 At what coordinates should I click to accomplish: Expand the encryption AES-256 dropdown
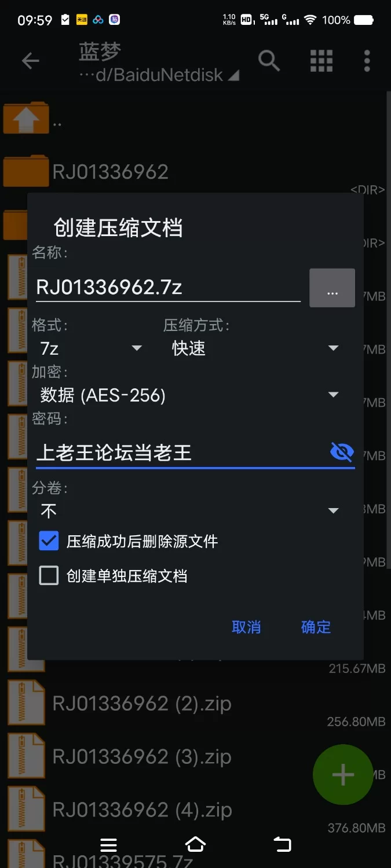[x=188, y=395]
